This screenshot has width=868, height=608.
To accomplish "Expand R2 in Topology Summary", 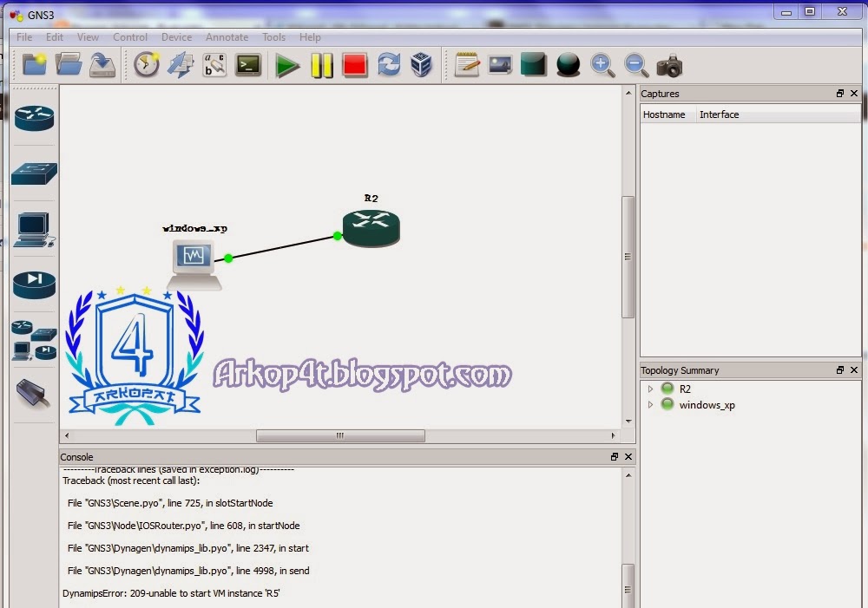I will coord(650,389).
